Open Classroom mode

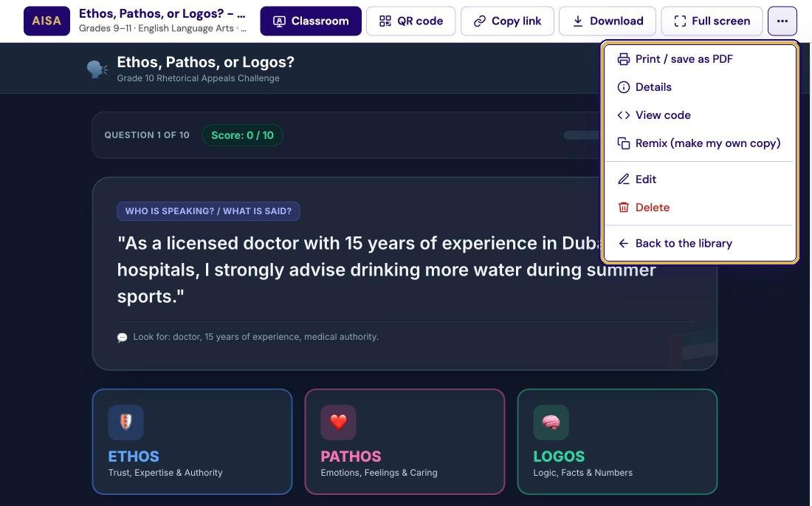[x=311, y=21]
